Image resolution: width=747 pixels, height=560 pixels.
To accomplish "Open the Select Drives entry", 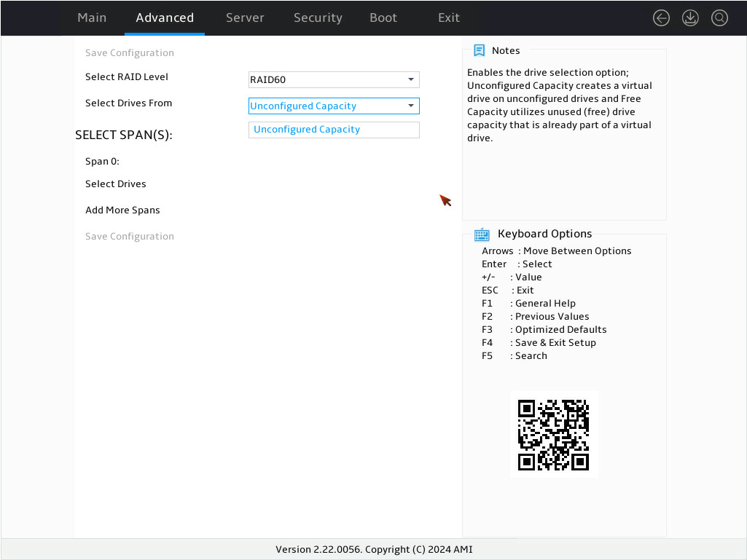I will point(116,184).
